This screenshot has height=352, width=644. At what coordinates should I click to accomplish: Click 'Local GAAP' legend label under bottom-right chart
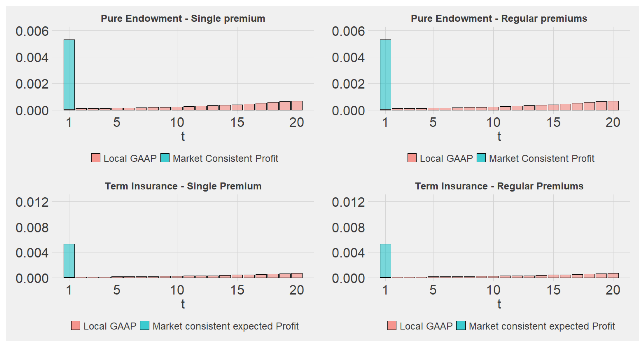(x=426, y=326)
